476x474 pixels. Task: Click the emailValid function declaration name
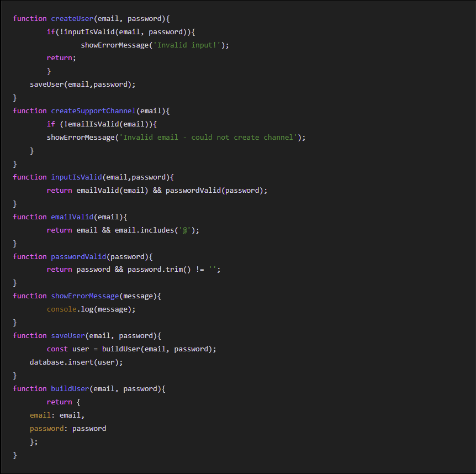(72, 217)
